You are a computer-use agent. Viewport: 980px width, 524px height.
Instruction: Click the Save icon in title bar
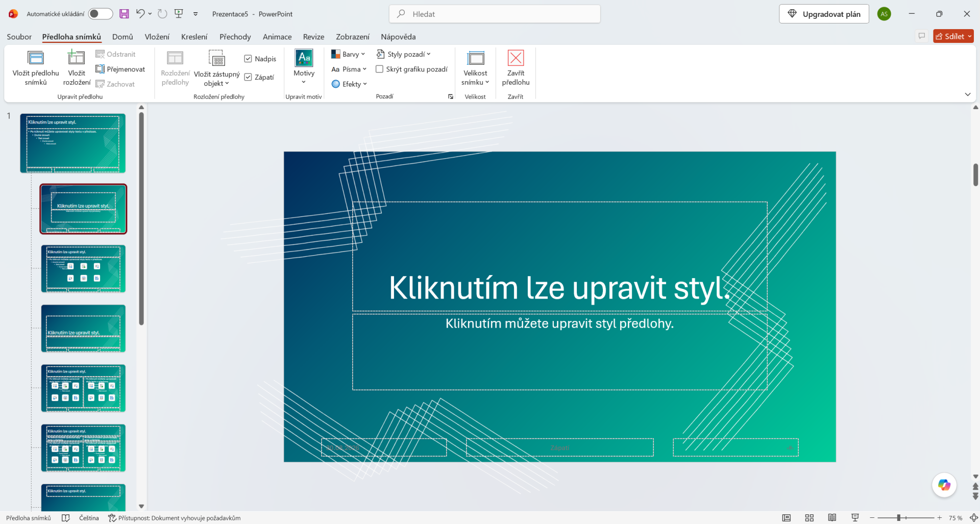[124, 14]
